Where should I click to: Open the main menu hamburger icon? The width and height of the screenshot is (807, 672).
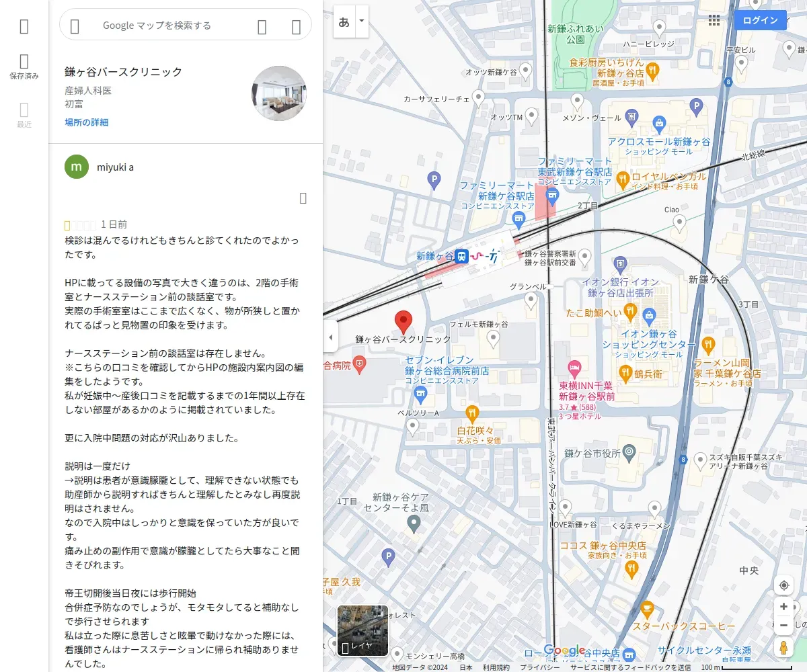click(24, 26)
